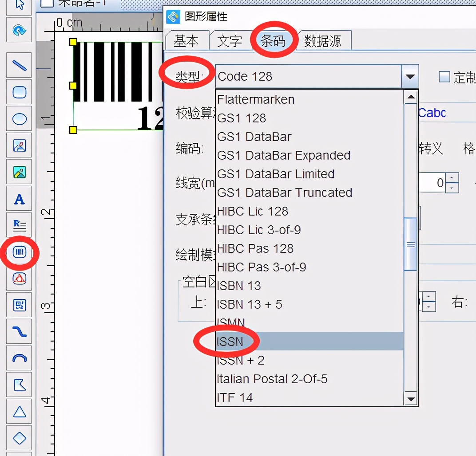Select the QR code tool
This screenshot has width=476, height=456.
click(x=19, y=305)
